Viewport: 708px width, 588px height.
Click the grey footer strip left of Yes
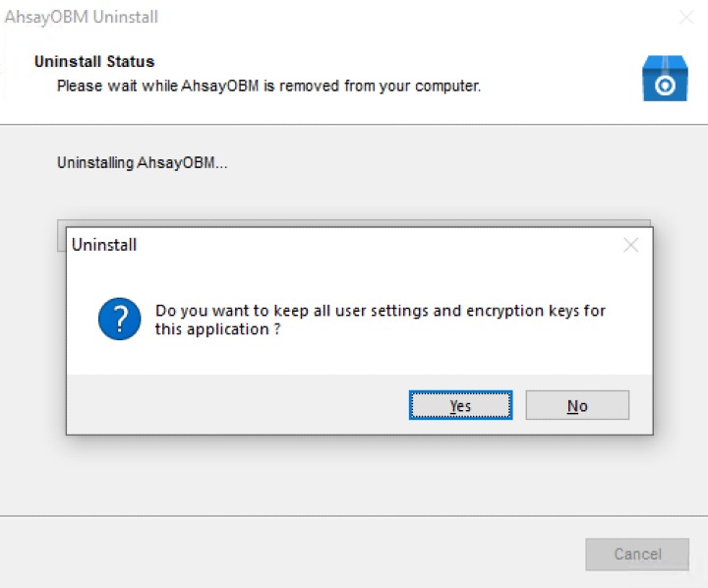[236, 404]
